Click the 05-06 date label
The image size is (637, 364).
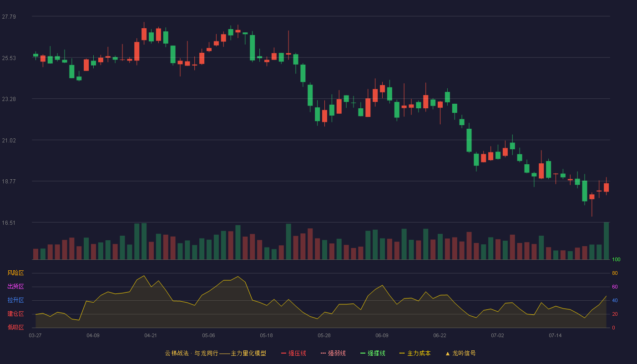tap(208, 335)
